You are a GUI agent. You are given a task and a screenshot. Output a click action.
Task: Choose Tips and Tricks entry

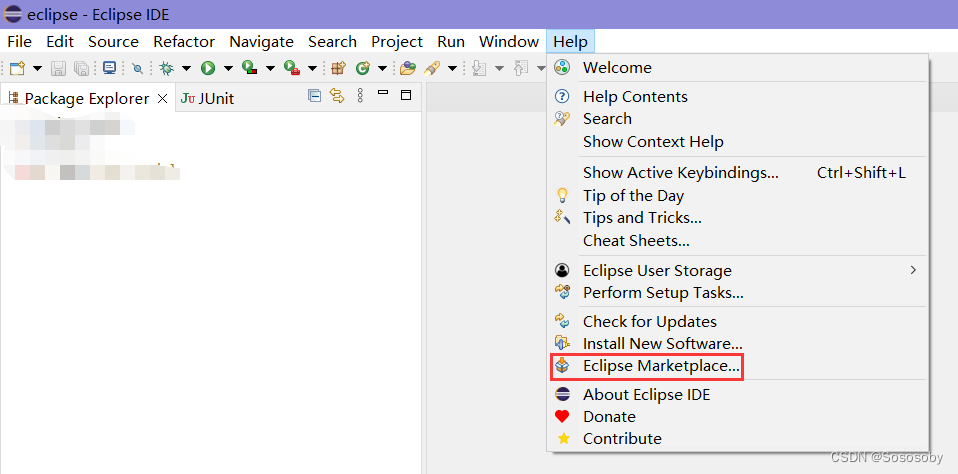(738, 218)
